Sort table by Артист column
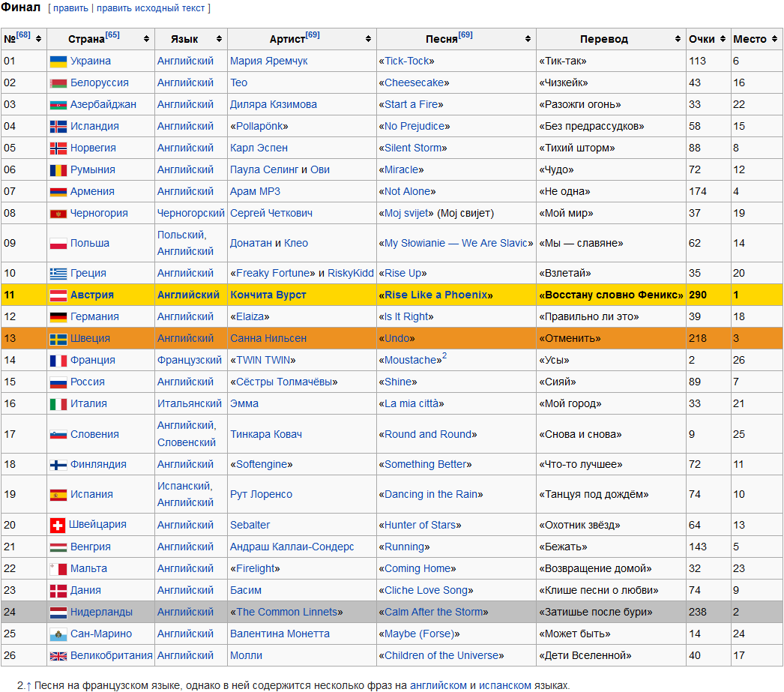Viewport: 784px width, 692px height. 368,39
